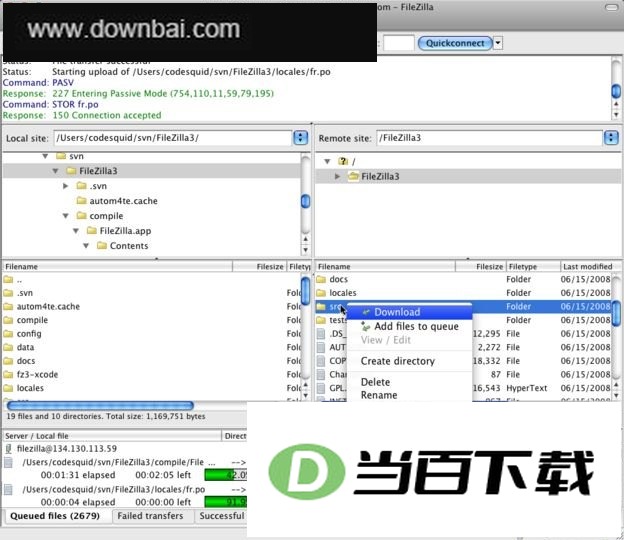Viewport: 624px width, 540px height.
Task: Select the parent directory .. folder icon
Action: [8, 280]
